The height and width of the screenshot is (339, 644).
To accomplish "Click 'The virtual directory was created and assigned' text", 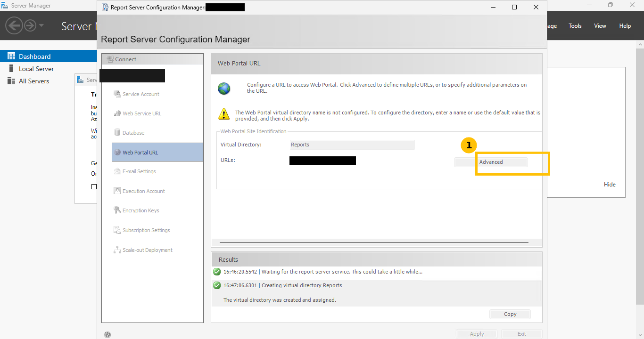I will click(x=280, y=300).
